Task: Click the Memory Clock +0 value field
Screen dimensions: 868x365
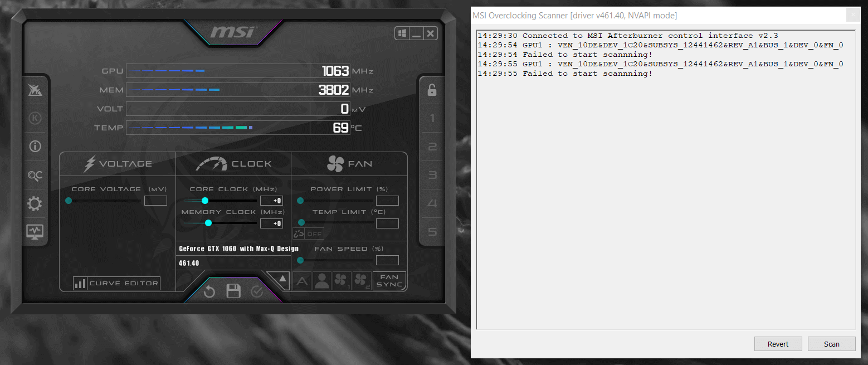Action: click(271, 223)
